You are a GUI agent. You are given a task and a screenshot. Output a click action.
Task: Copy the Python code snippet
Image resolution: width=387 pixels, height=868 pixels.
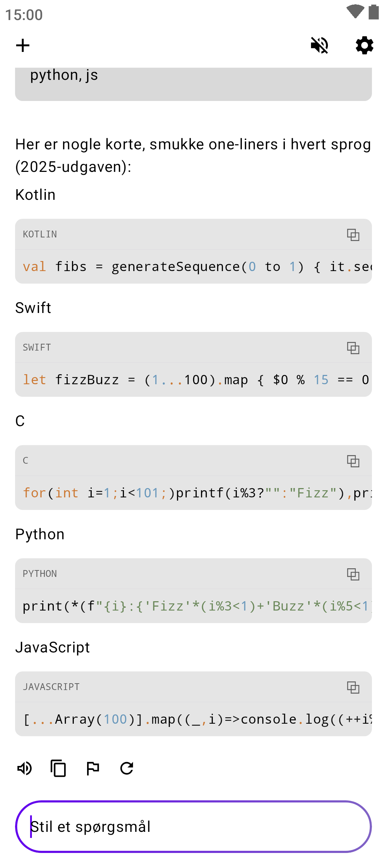[x=353, y=574]
